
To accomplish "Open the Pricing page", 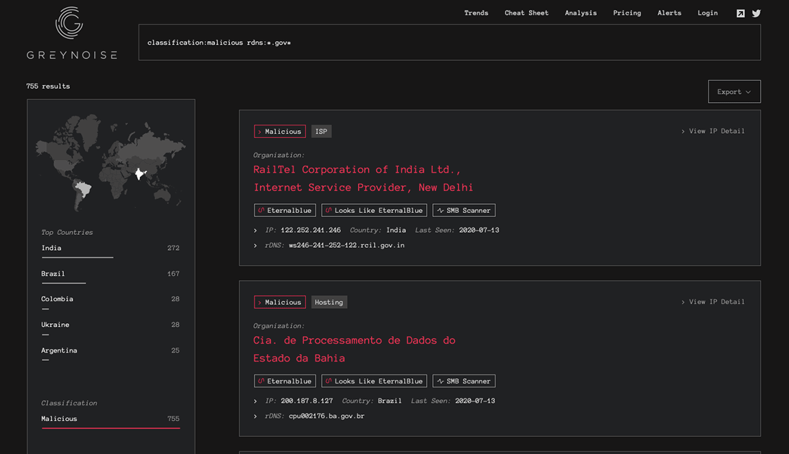I will point(627,13).
